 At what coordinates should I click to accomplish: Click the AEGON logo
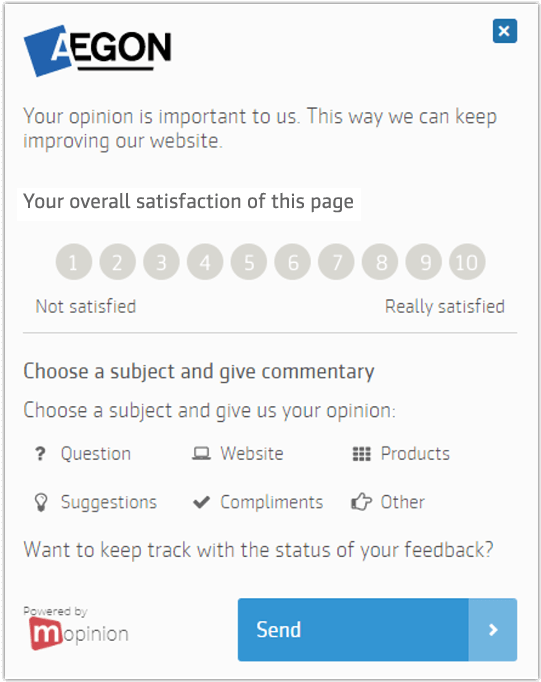[97, 50]
